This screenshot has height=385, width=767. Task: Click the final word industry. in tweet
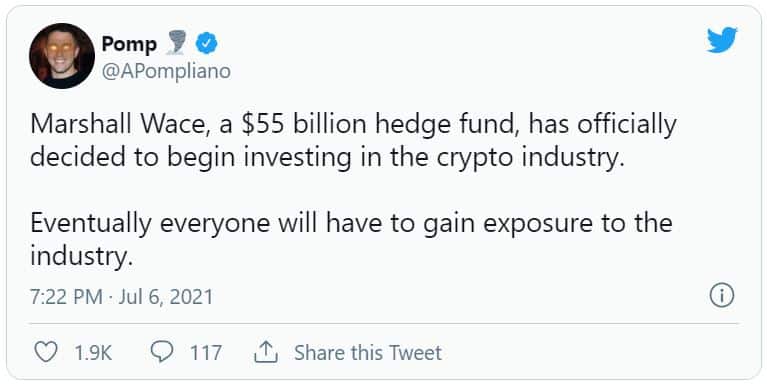[81, 256]
